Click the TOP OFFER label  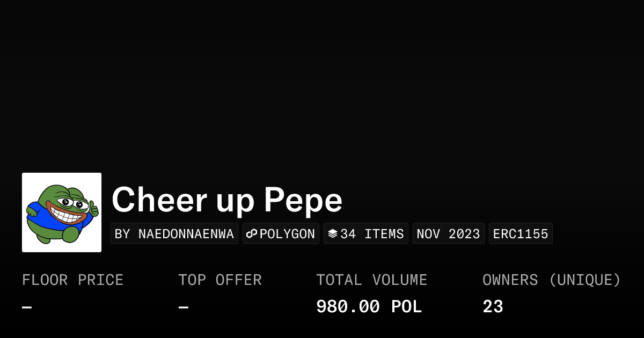click(x=220, y=280)
